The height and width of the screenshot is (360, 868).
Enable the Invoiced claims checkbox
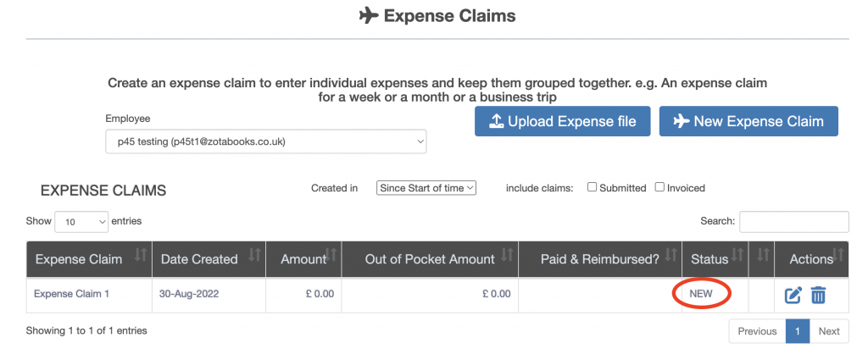point(659,187)
